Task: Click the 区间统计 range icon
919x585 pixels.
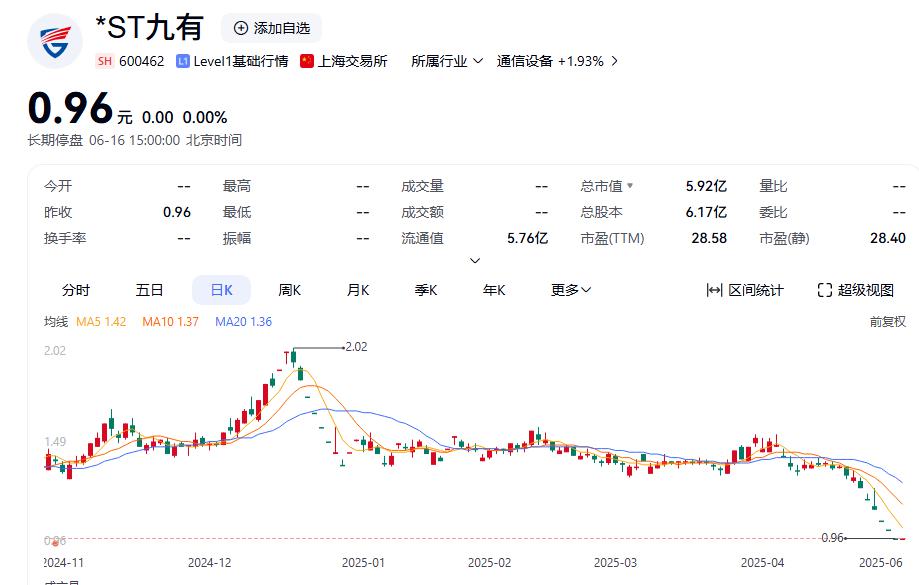Action: coord(714,290)
